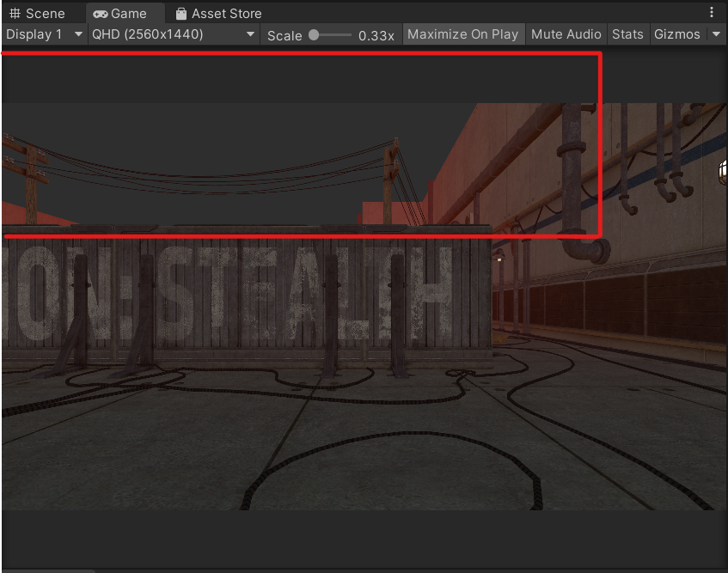Toggle Mute Audio
The height and width of the screenshot is (573, 728).
tap(566, 34)
